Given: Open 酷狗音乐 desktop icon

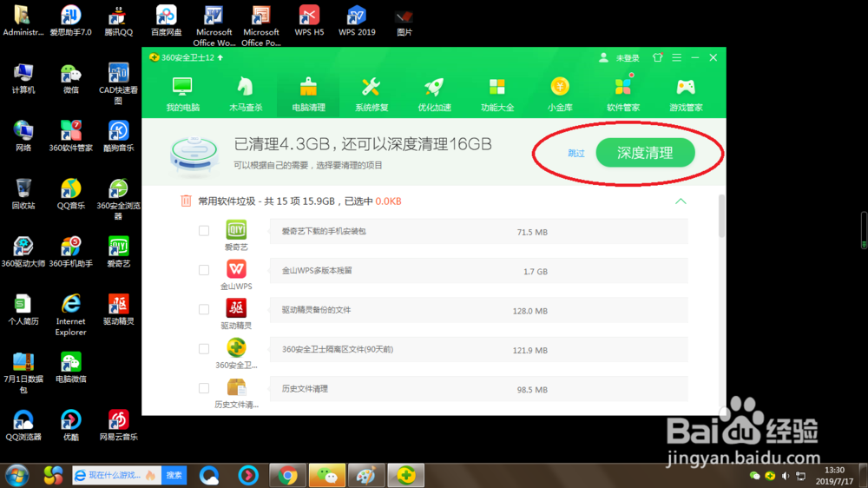Looking at the screenshot, I should [118, 136].
